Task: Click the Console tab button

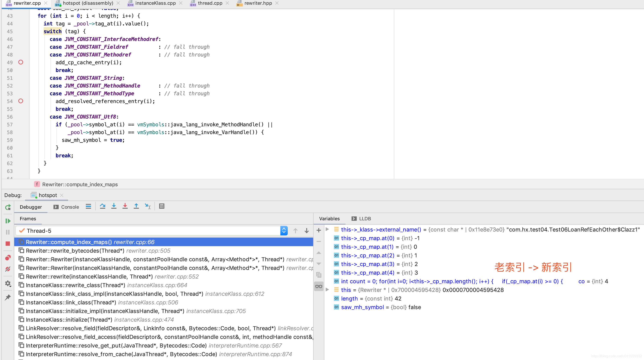Action: coord(66,207)
